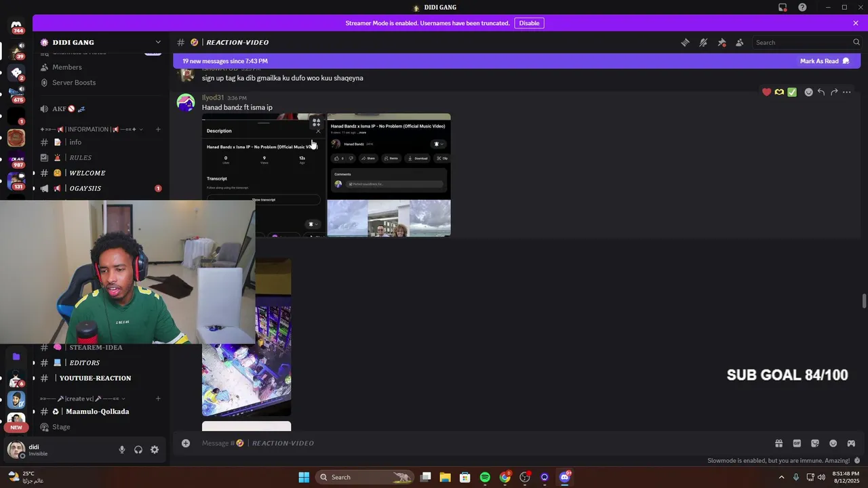The width and height of the screenshot is (868, 488).
Task: Collapse the create vc category
Action: coord(82,399)
